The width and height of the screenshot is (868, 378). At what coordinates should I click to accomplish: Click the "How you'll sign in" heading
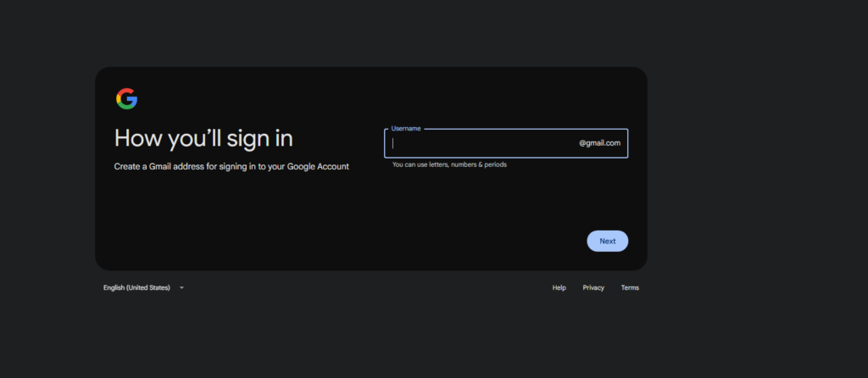203,138
